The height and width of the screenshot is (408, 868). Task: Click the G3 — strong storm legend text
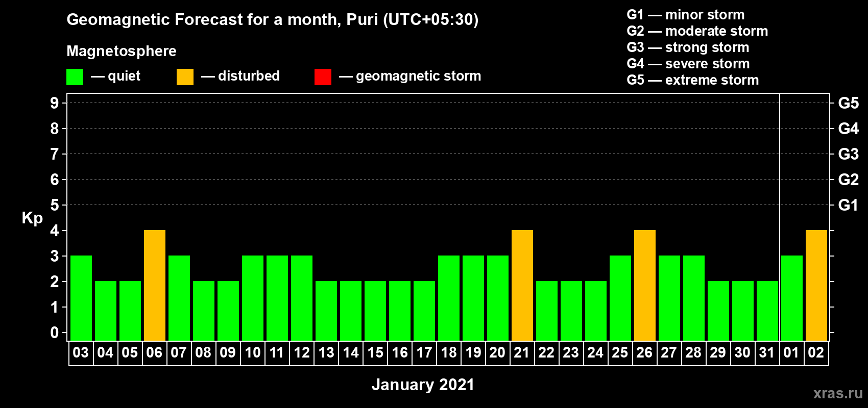pos(688,47)
